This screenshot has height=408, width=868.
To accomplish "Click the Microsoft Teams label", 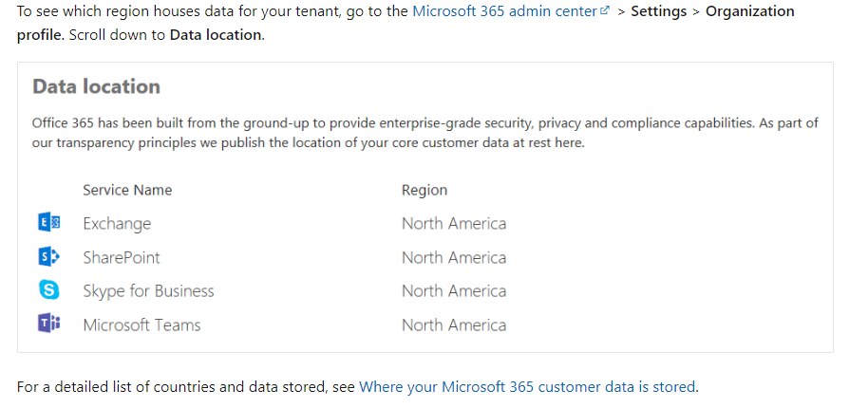I will [142, 325].
